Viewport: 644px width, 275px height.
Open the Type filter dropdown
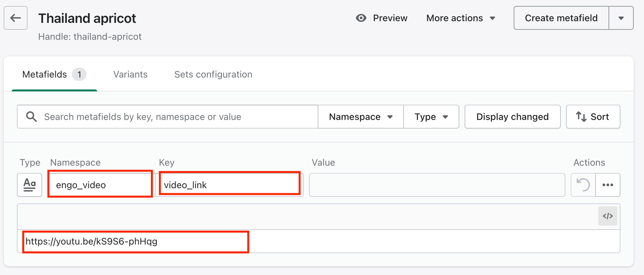pos(431,117)
